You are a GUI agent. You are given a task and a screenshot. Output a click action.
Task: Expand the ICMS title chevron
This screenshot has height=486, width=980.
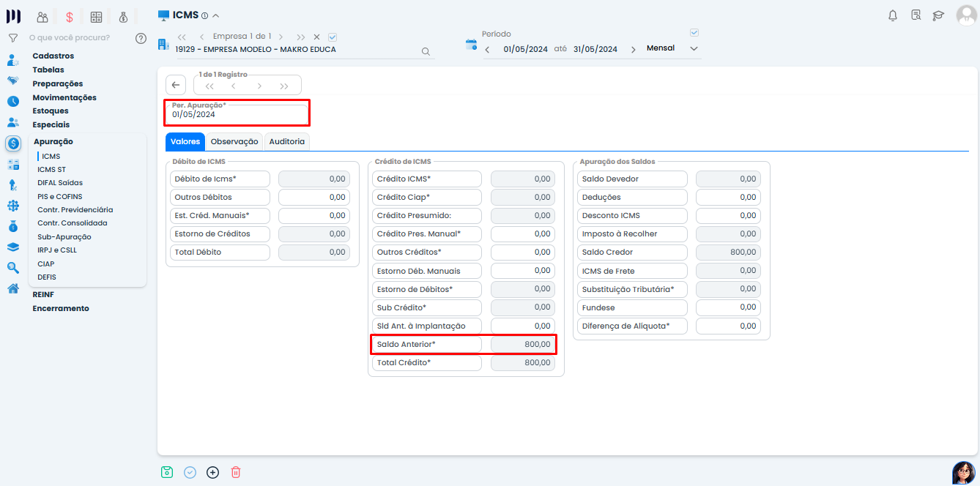pos(215,16)
